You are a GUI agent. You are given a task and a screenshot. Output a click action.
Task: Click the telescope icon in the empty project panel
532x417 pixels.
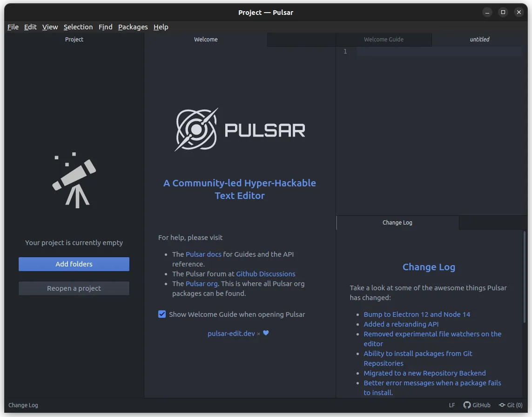tap(73, 179)
